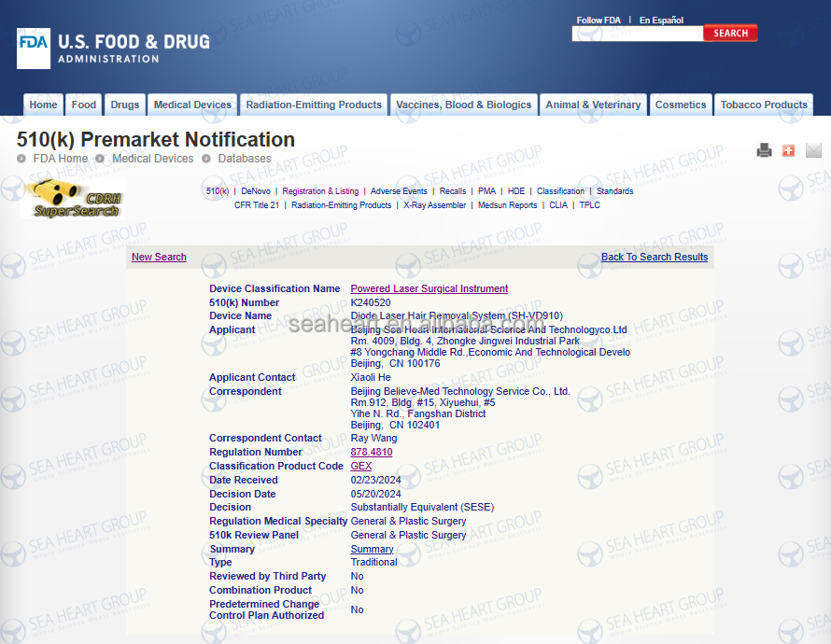The height and width of the screenshot is (644, 831).
Task: Open regulation number 878.4810 link
Action: click(x=372, y=452)
